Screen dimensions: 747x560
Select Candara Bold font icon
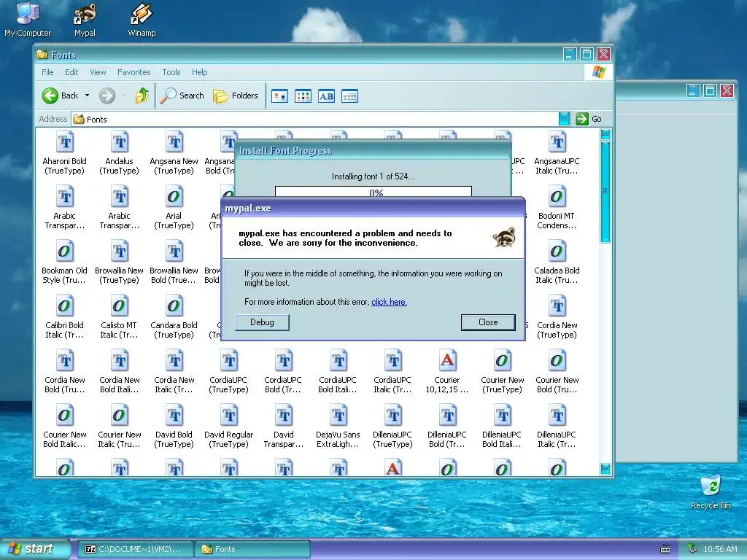174,318
